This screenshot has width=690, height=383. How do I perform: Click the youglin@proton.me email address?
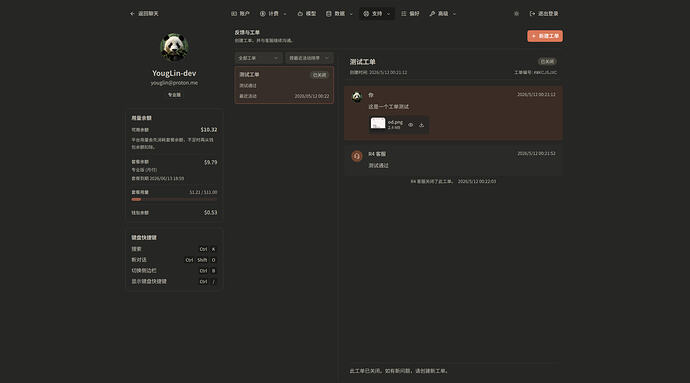coord(174,83)
